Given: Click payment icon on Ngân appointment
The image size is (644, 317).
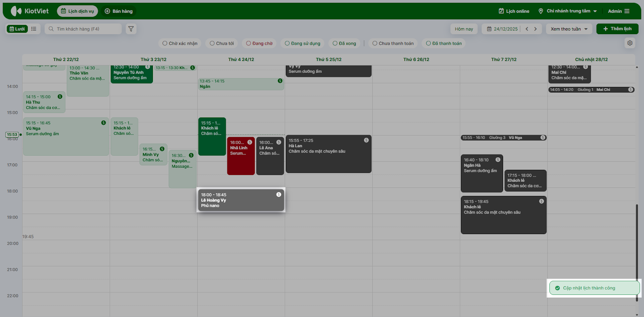Looking at the screenshot, I should (x=280, y=81).
